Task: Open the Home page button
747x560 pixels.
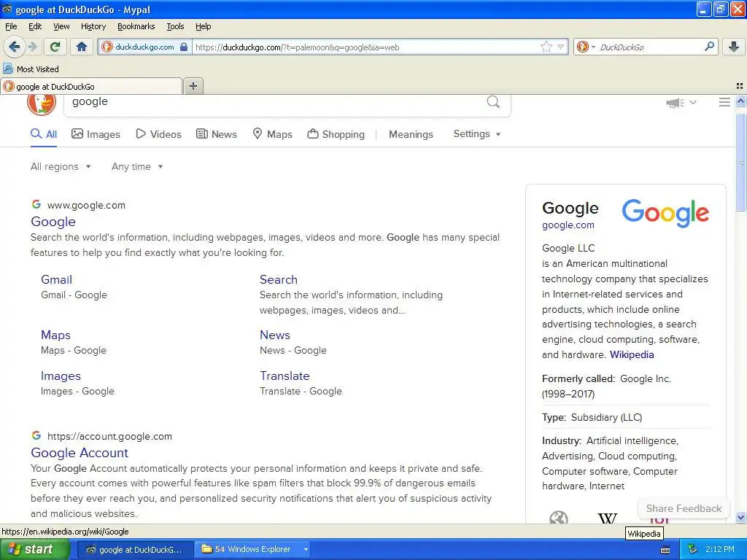Action: pos(82,47)
